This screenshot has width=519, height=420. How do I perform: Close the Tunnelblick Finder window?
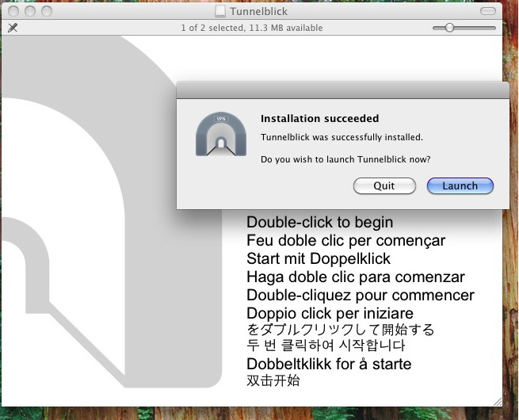13,11
